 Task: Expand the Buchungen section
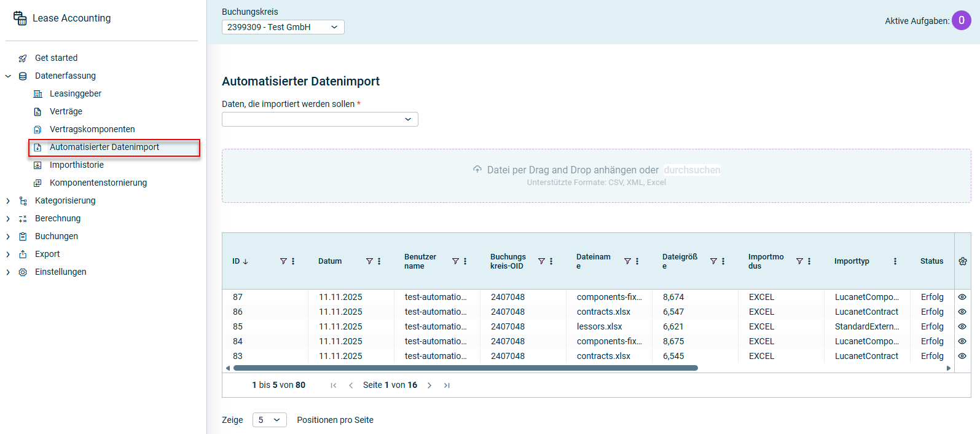coord(8,237)
